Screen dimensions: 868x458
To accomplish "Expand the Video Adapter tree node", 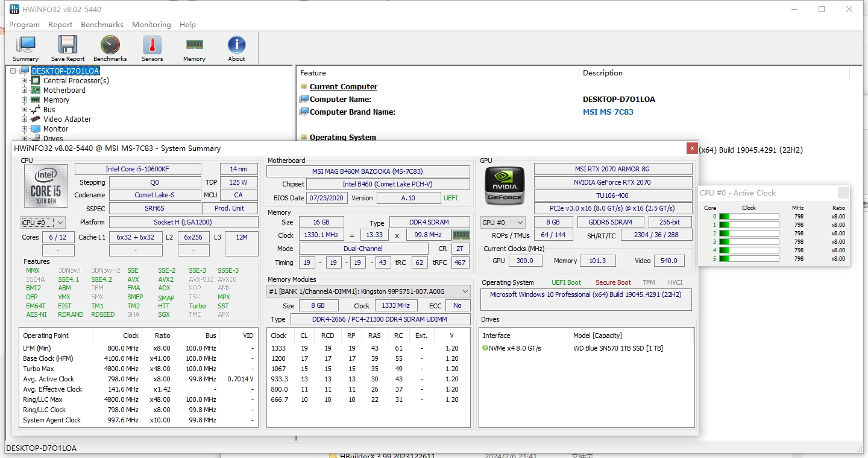I will click(x=25, y=119).
